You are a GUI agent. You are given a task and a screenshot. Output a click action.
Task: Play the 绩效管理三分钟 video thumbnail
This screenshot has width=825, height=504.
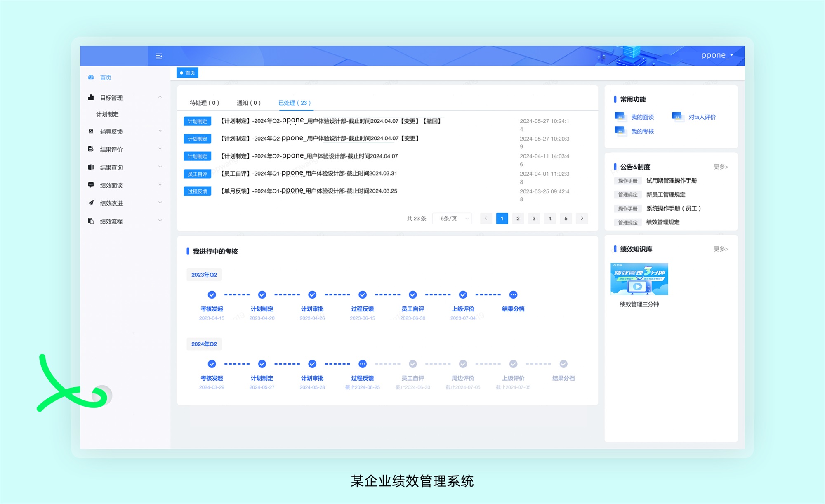(x=639, y=279)
